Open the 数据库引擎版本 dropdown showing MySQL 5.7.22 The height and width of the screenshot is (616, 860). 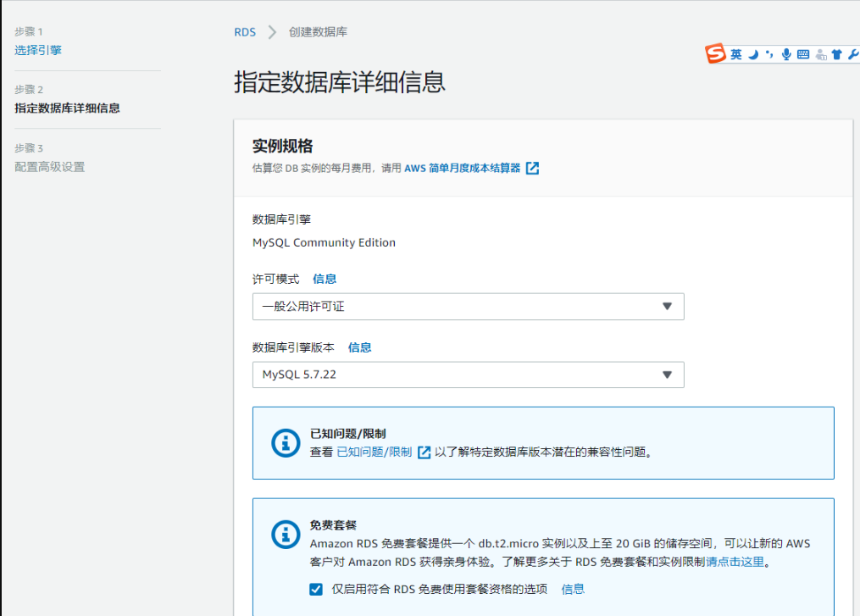point(468,375)
